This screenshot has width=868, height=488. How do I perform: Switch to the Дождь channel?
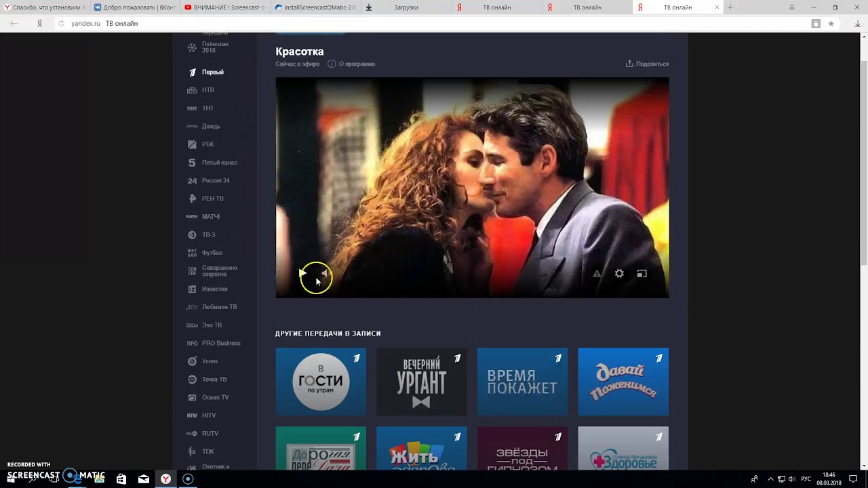click(203, 126)
